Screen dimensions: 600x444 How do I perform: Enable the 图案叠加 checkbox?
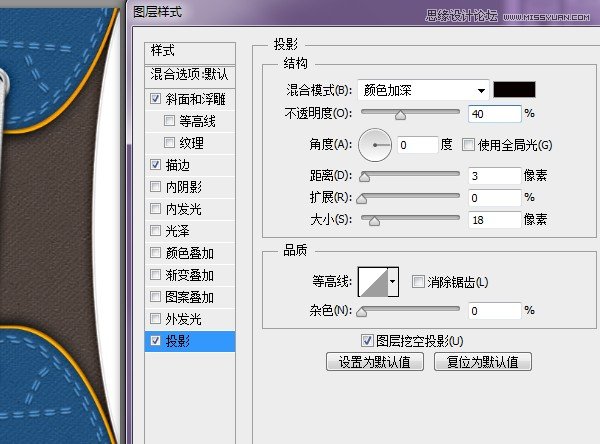point(155,297)
